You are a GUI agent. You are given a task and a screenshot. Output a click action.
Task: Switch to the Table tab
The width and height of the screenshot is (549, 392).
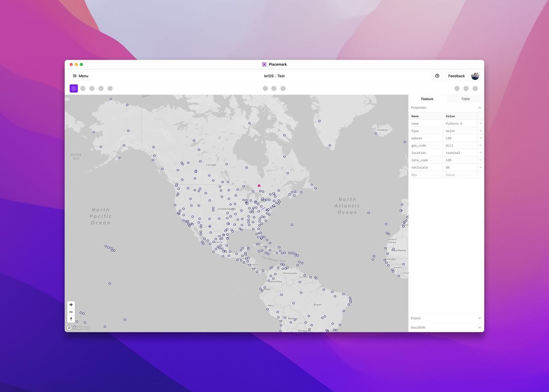[465, 99]
